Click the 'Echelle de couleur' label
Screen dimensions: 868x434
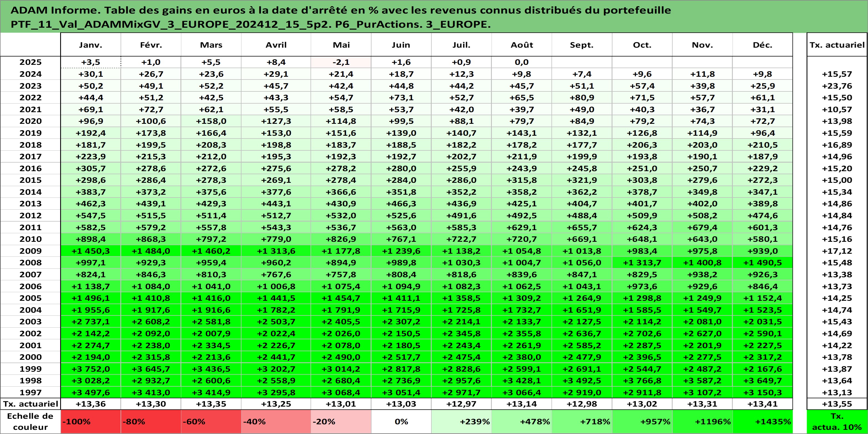pos(30,422)
